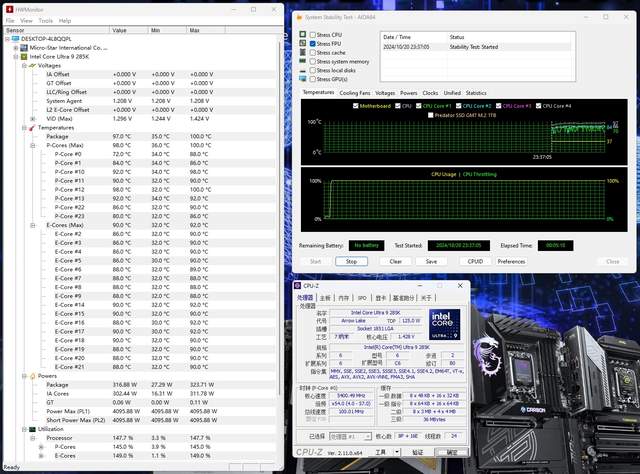Image resolution: width=640 pixels, height=474 pixels.
Task: Switch to the Voltages tab in AIDA64
Action: tap(385, 93)
